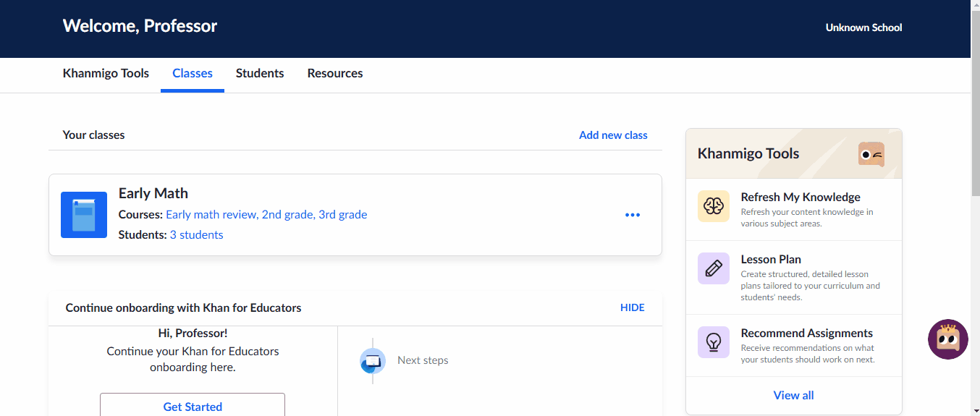This screenshot has height=416, width=980.
Task: Switch to the Khanmigo Tools tab
Action: point(106,73)
